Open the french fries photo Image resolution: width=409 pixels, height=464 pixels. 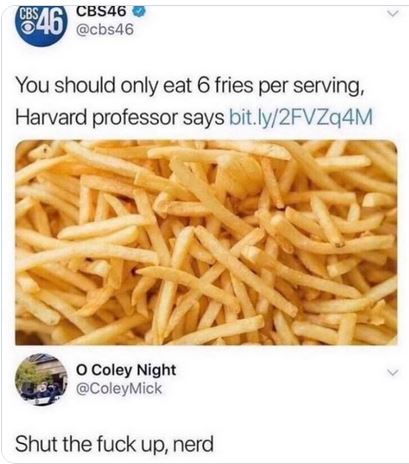206,242
